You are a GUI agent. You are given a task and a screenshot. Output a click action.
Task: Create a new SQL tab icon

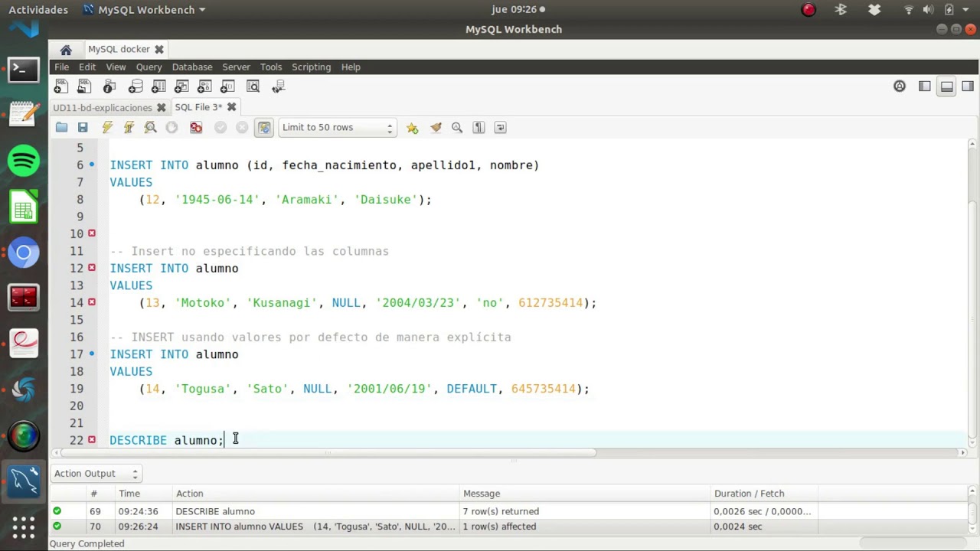[x=60, y=86]
